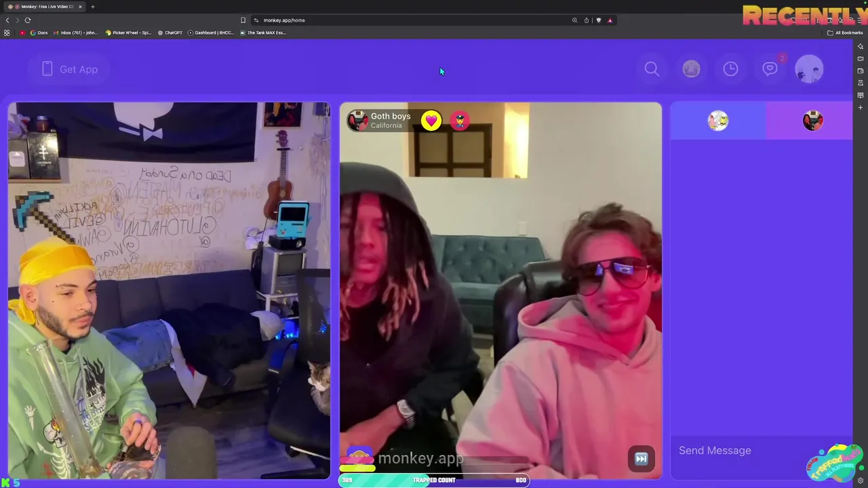
Task: Open the apps grid in bookmarks bar
Action: pos(7,33)
